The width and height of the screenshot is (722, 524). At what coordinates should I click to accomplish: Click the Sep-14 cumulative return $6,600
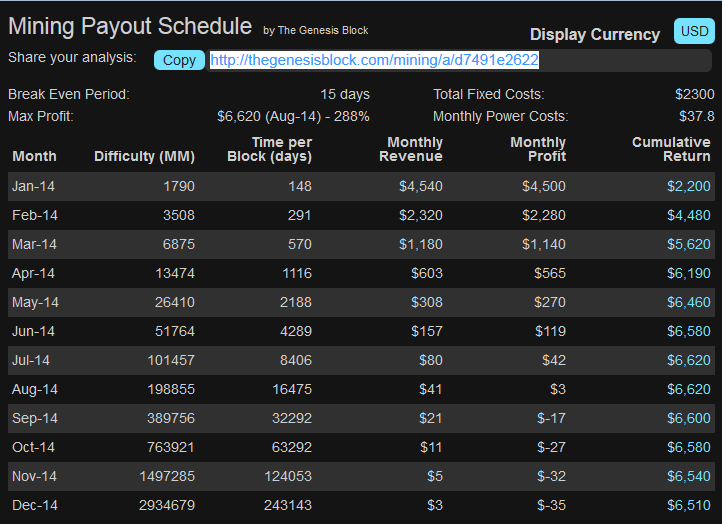[689, 418]
